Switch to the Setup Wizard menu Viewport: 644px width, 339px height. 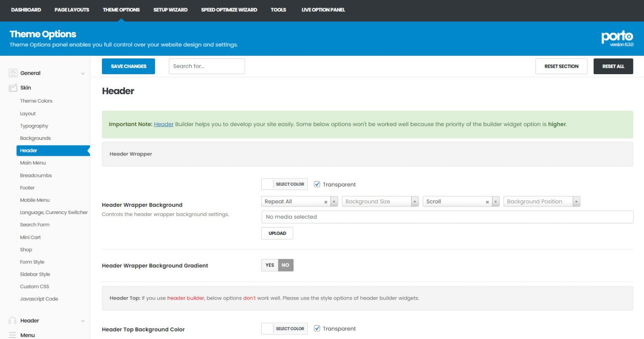coord(170,10)
